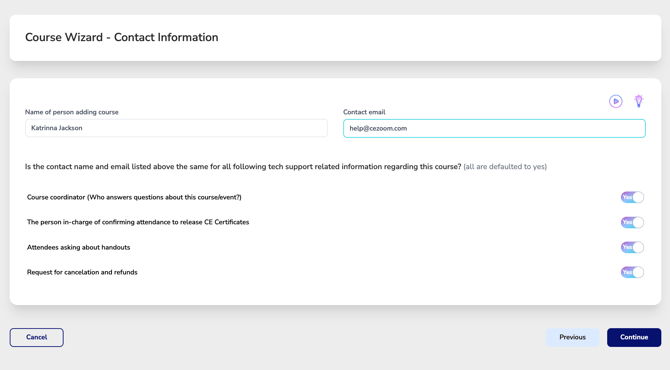Click the Course coordinator question text

(x=134, y=197)
